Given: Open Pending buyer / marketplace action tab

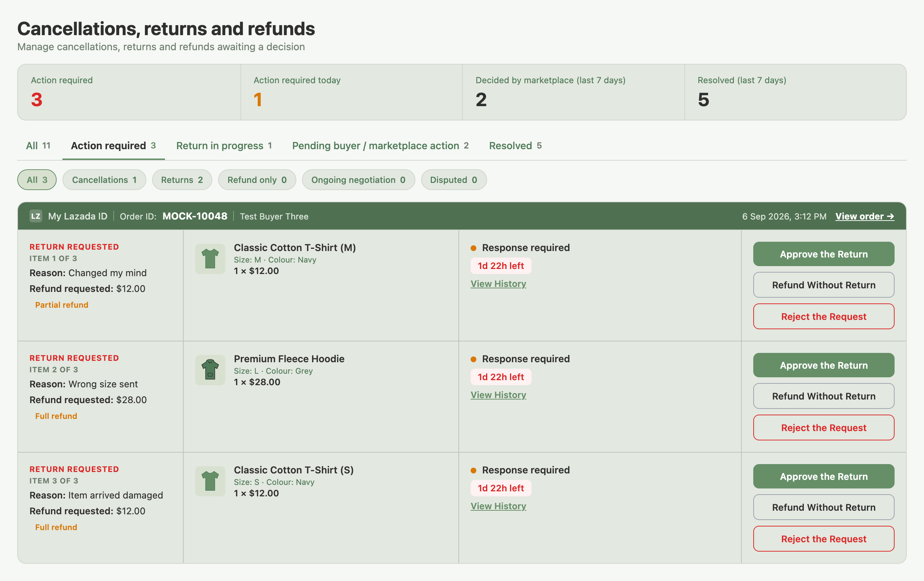Looking at the screenshot, I should pos(380,146).
